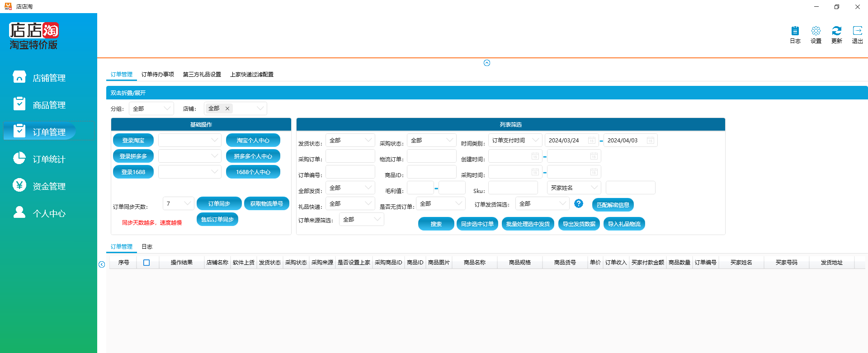
Task: Open 拼多多个人中心 button
Action: (253, 156)
